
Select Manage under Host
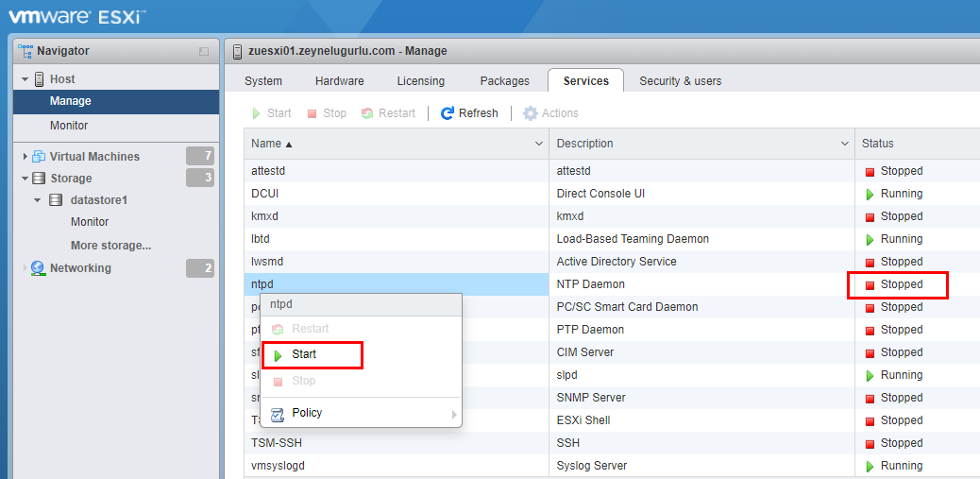(x=116, y=101)
